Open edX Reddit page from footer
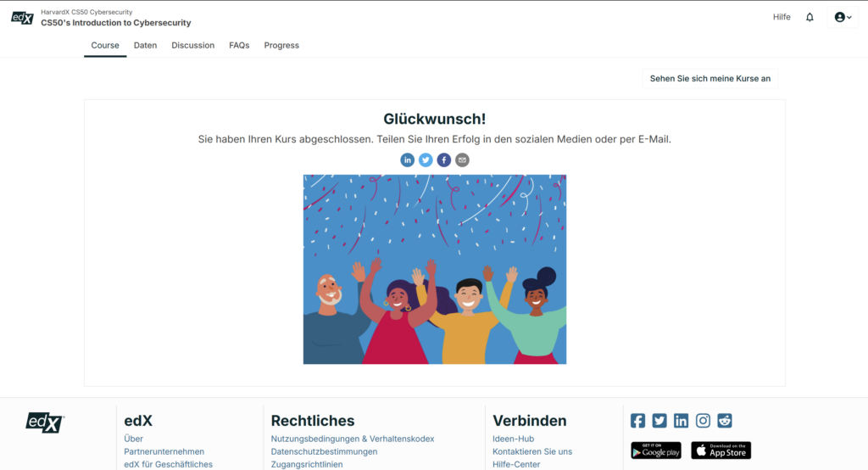Viewport: 868px width, 470px height. (x=725, y=421)
